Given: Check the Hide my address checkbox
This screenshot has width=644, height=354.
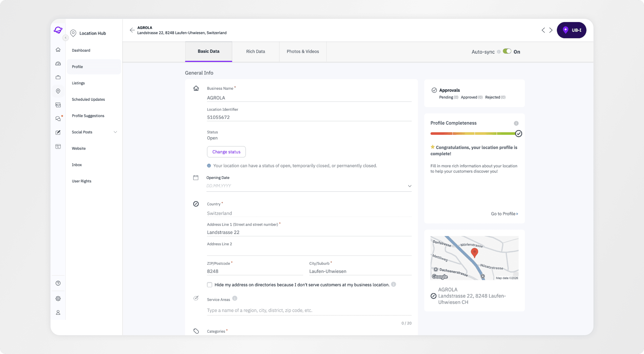Looking at the screenshot, I should tap(210, 285).
